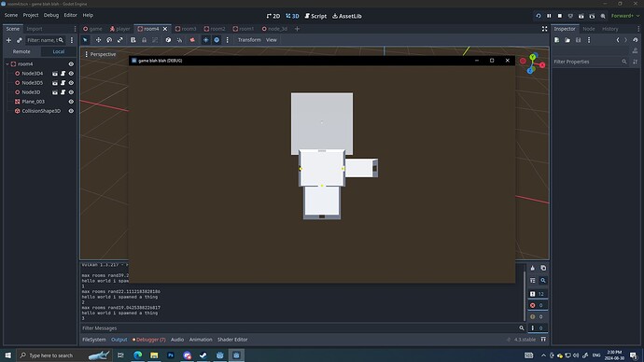
Task: Open Transform menu in viewport toolbar
Action: (249, 40)
